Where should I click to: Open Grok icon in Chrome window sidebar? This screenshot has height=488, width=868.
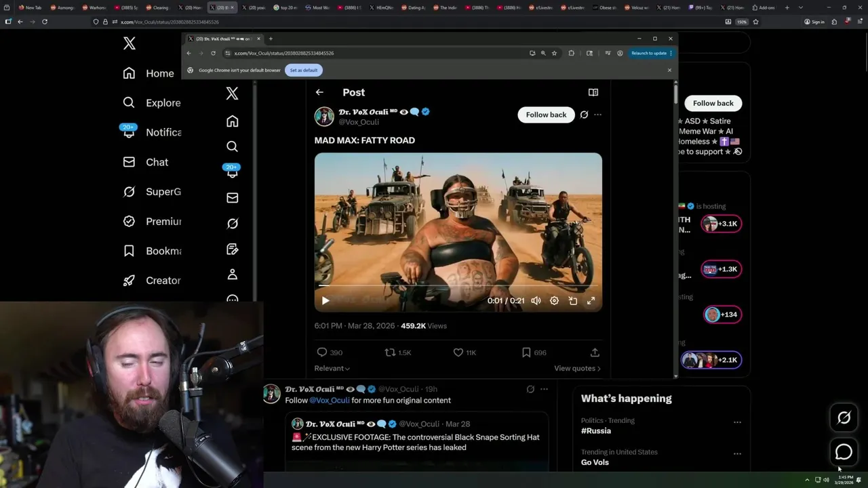232,224
